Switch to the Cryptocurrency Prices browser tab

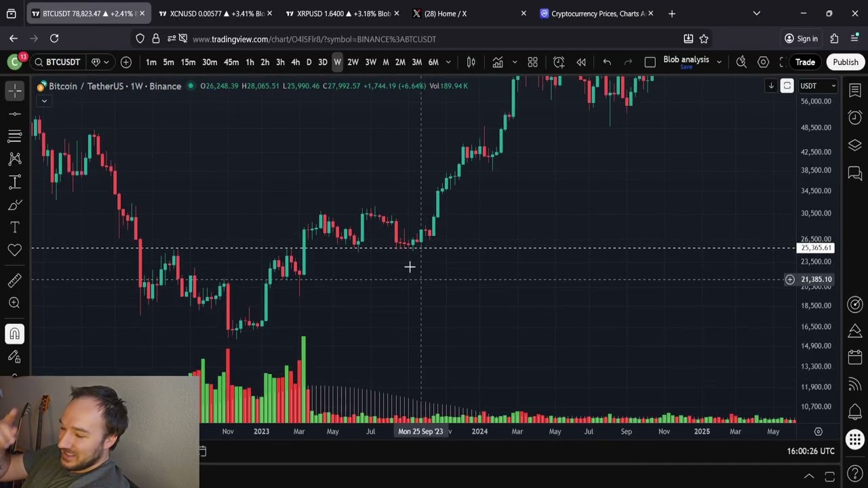coord(597,14)
